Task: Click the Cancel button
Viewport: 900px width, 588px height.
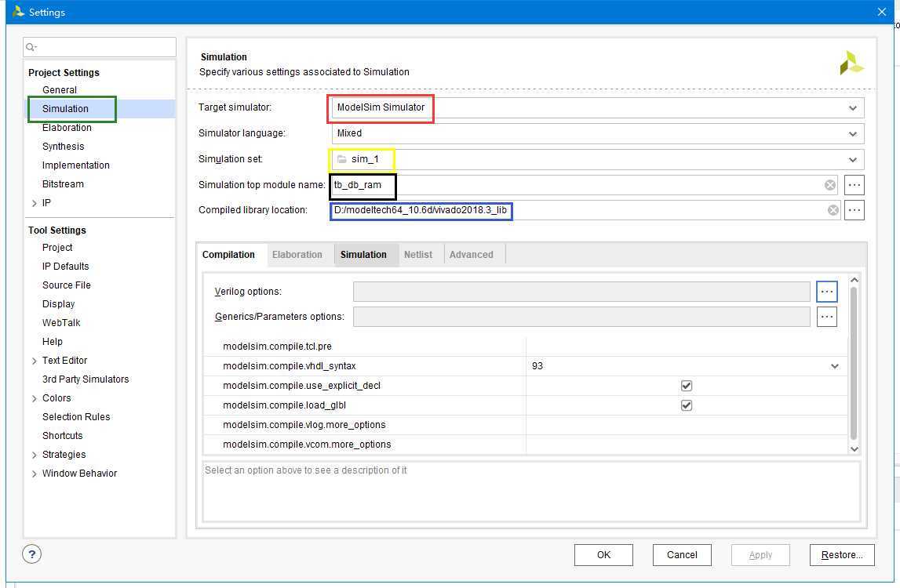Action: click(682, 555)
